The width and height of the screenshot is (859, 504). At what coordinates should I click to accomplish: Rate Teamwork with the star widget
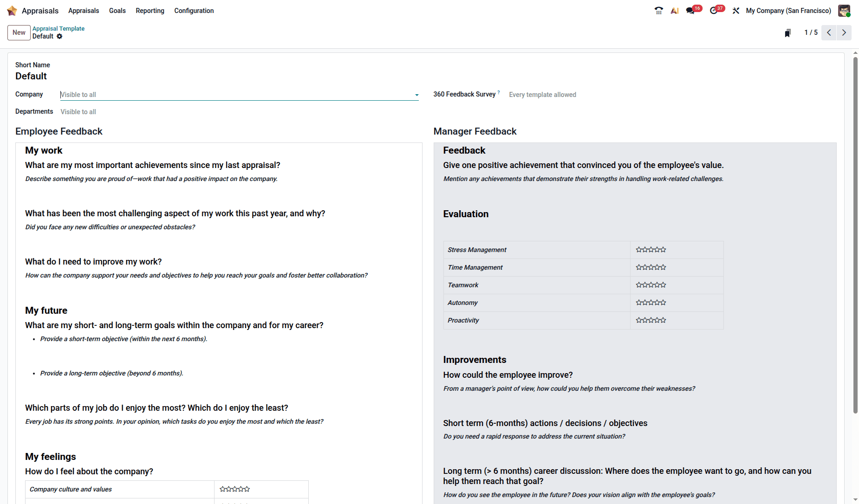pyautogui.click(x=651, y=285)
